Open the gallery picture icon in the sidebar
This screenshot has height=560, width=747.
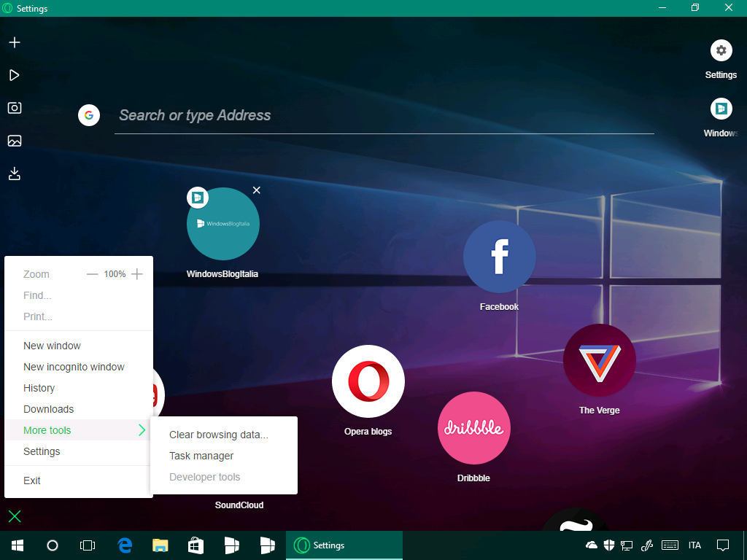coord(15,141)
